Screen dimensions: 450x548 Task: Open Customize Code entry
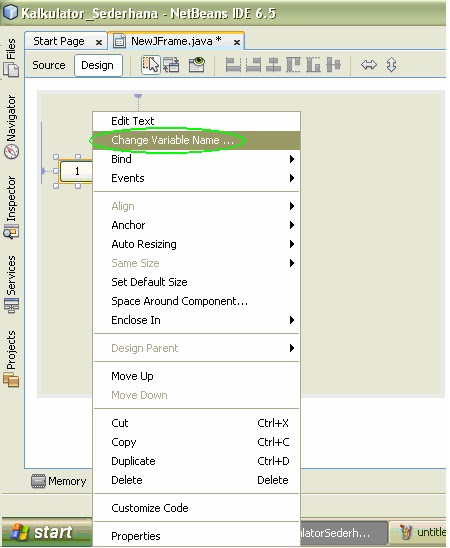(x=196, y=508)
